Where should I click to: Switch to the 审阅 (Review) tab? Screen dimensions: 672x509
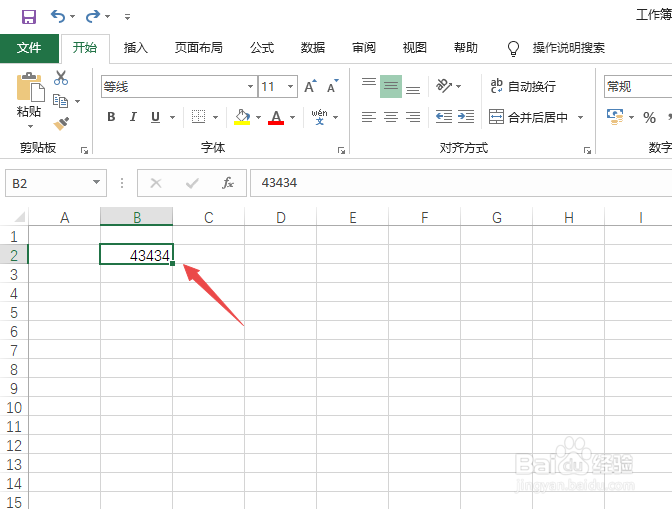[363, 48]
